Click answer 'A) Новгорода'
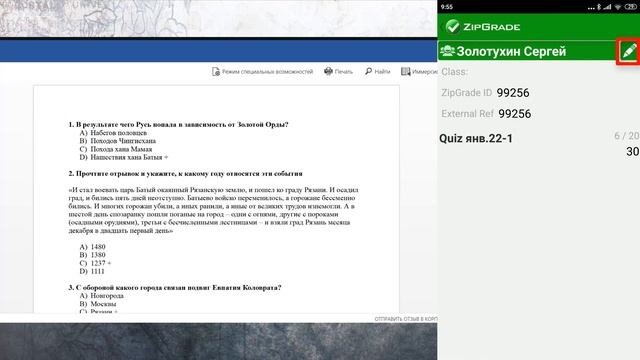640x360 pixels. (101, 296)
